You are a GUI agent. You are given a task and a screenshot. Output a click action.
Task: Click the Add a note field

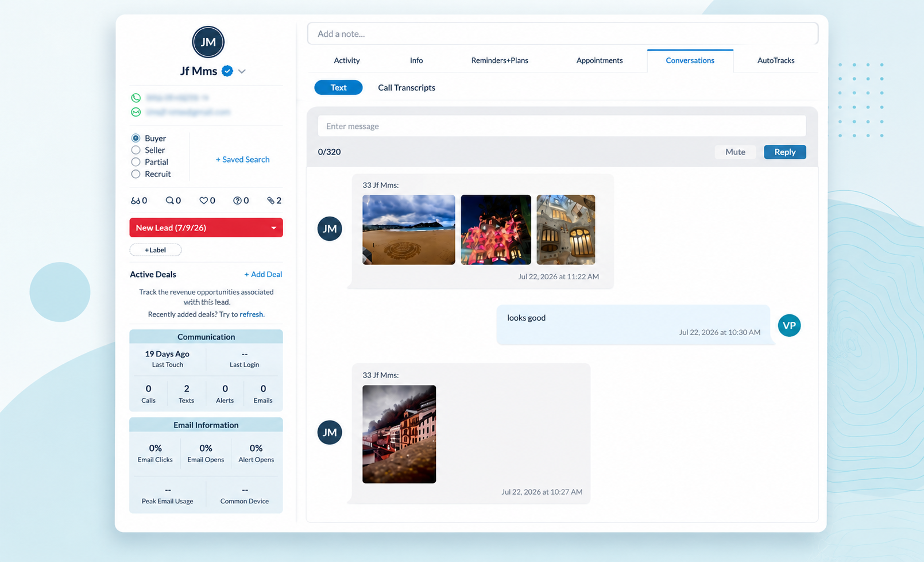pyautogui.click(x=563, y=34)
